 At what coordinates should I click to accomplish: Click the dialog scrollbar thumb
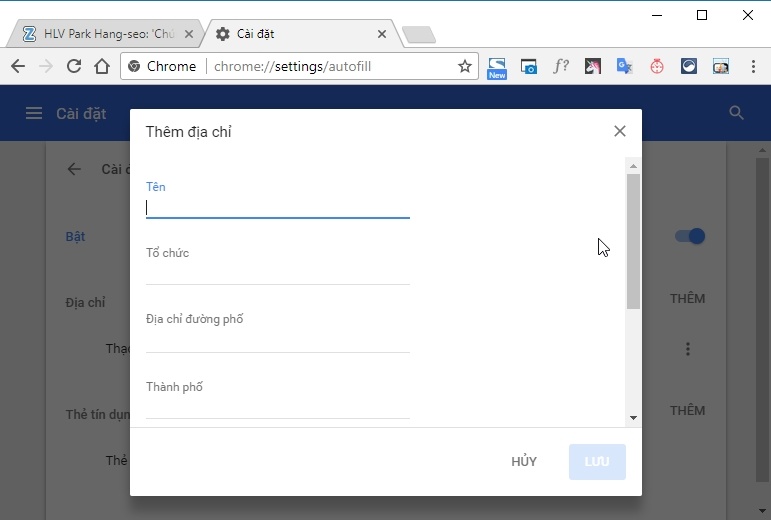click(633, 241)
